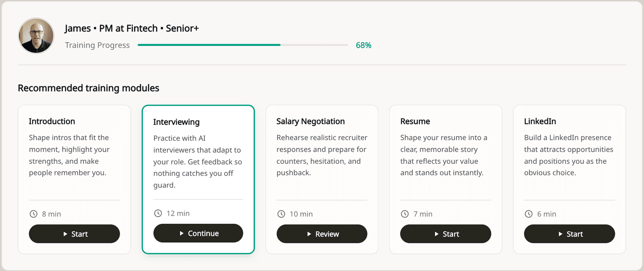Select the Interviewing module title
The image size is (644, 271).
[176, 122]
